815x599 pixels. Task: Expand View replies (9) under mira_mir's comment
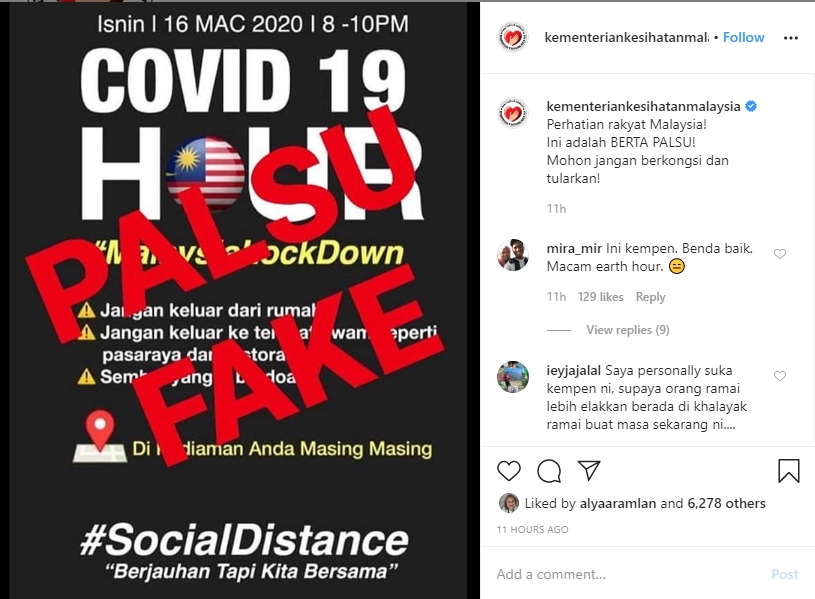tap(627, 330)
